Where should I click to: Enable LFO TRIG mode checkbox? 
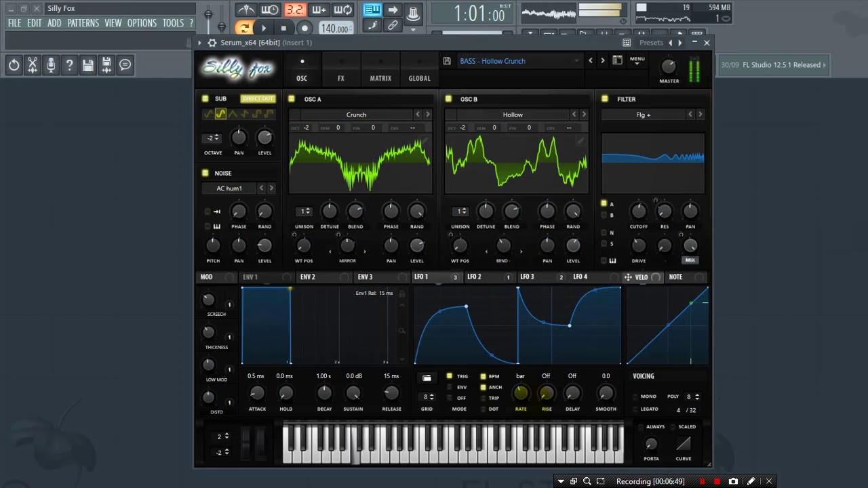[x=449, y=376]
